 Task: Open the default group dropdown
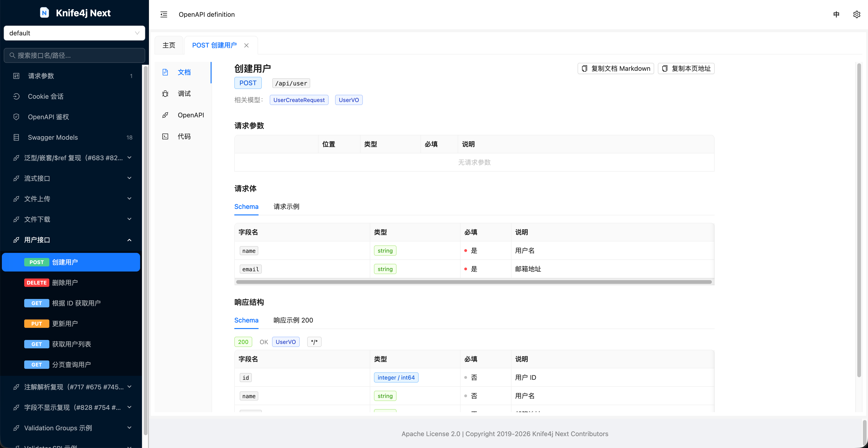(x=74, y=33)
